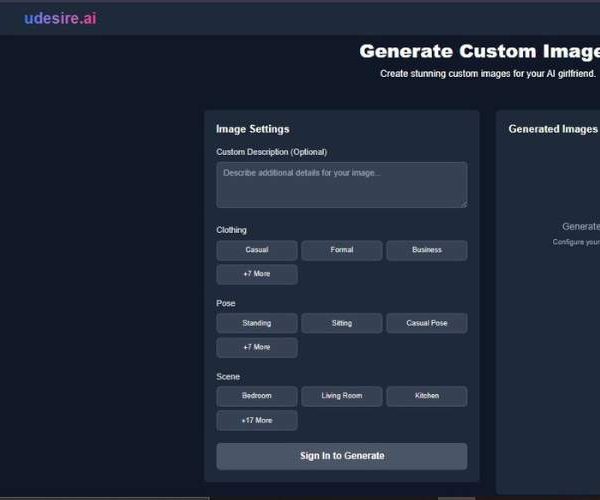
Task: Set the scene to Bedroom
Action: [x=257, y=396]
